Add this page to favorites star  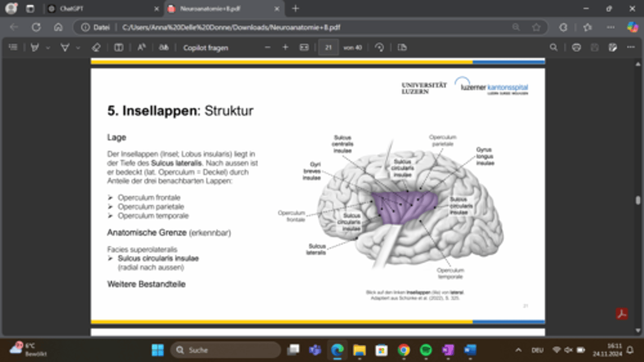[536, 27]
